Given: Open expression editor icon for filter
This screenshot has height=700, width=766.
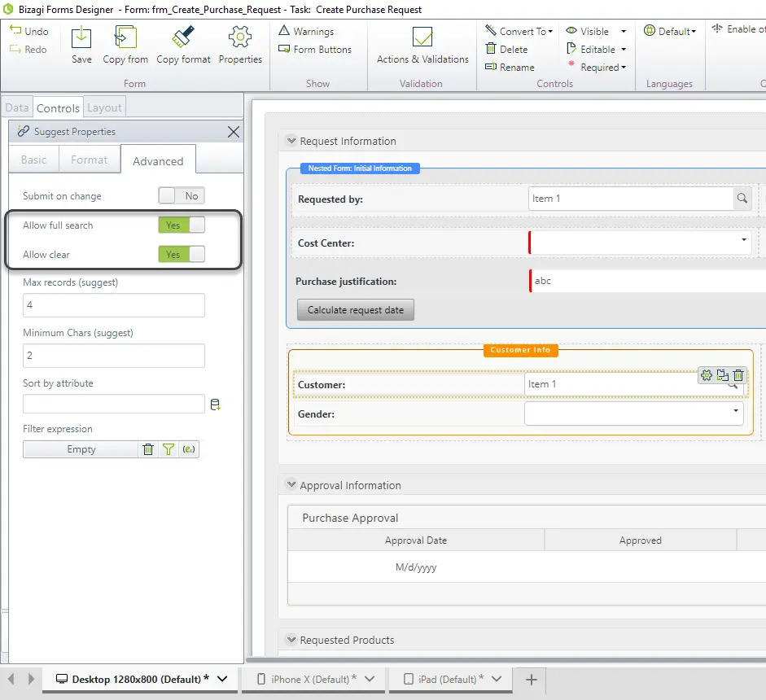Looking at the screenshot, I should (189, 449).
